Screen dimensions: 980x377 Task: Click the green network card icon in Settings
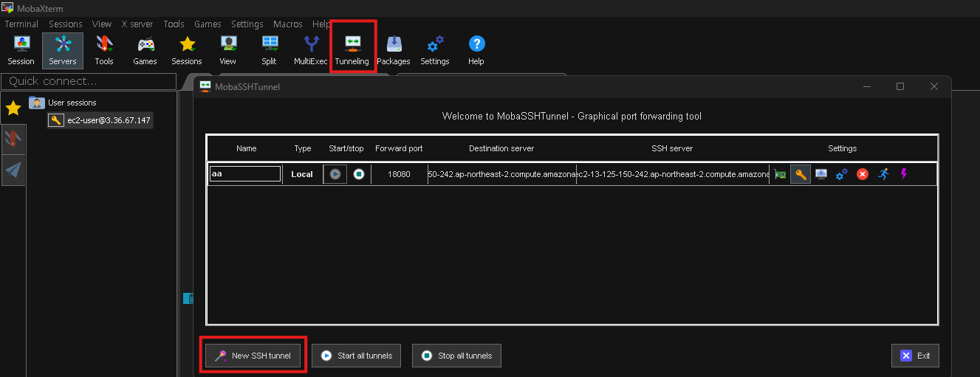780,174
